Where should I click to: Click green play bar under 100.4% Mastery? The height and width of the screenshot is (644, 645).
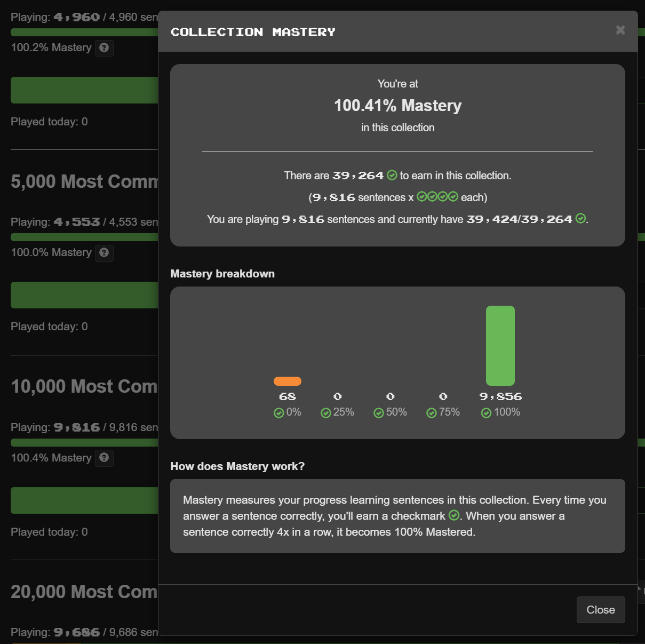(84, 500)
